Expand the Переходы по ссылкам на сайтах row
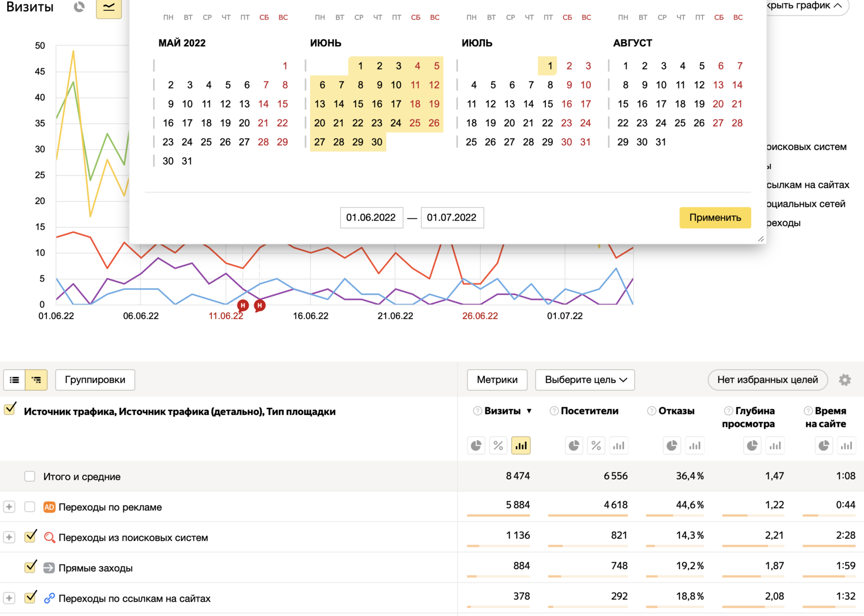This screenshot has height=616, width=864. pos(9,598)
